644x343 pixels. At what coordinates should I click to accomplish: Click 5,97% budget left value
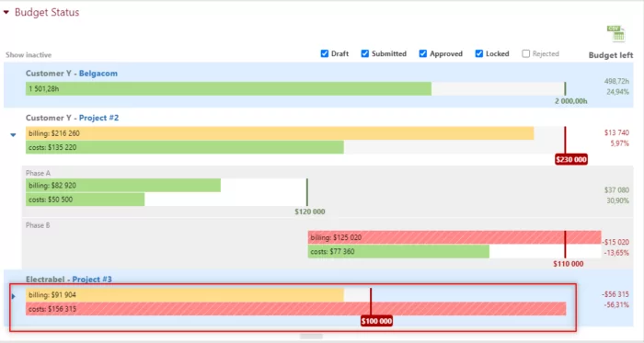pos(619,143)
